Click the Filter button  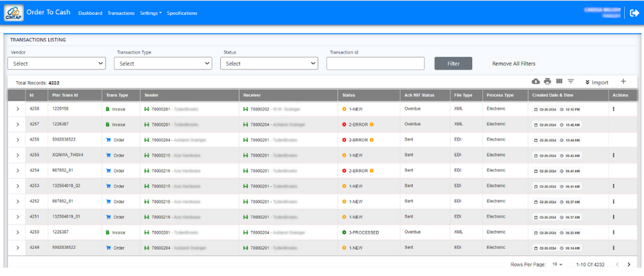point(453,63)
